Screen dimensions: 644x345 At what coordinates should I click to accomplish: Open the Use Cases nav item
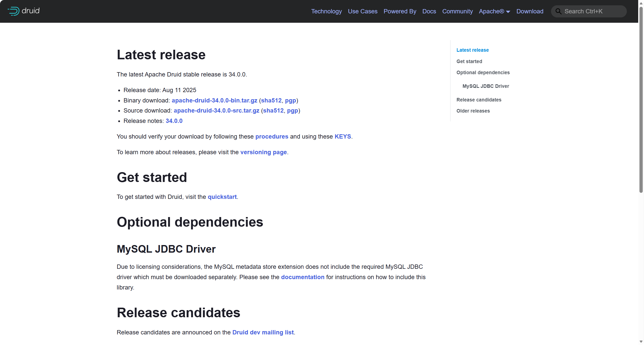[363, 11]
